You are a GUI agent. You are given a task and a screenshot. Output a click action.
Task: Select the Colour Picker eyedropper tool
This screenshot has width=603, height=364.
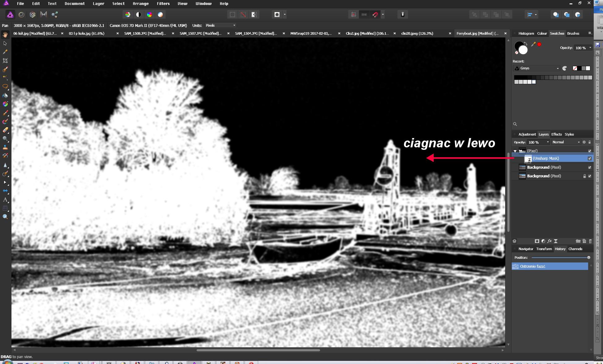[x=5, y=52]
